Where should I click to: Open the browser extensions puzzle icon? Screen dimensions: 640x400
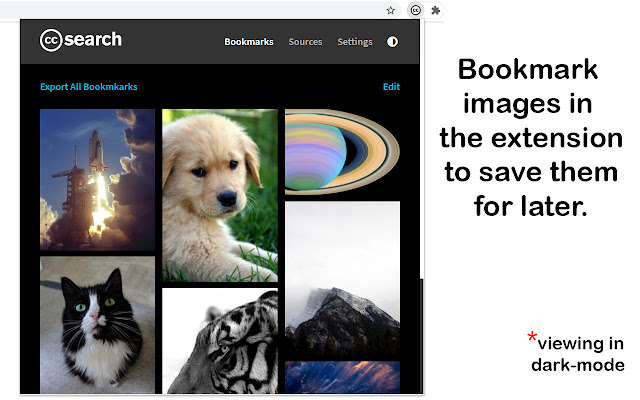pos(436,10)
